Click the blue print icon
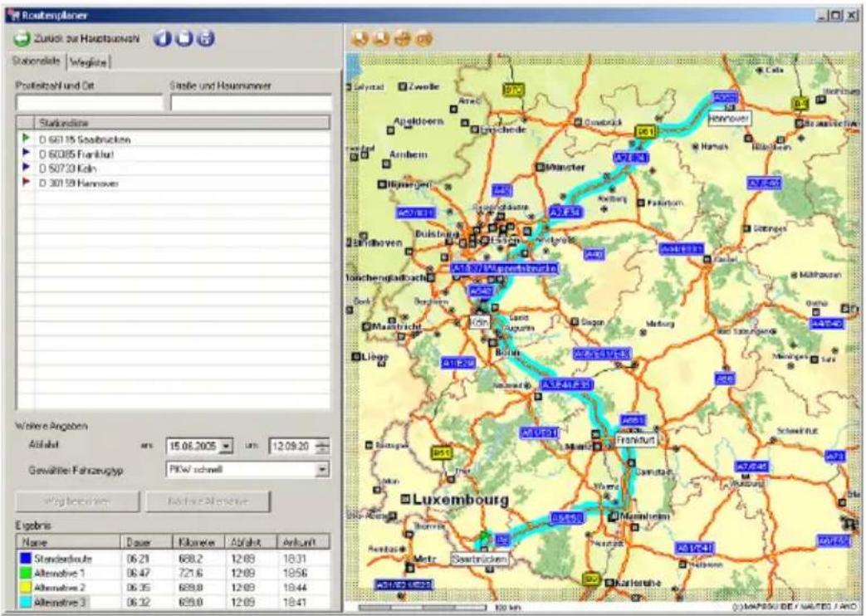 click(206, 38)
